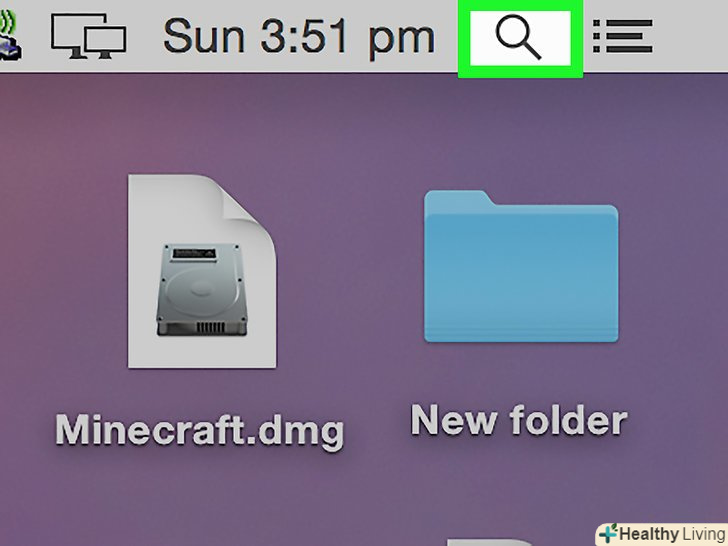Select the Minecraft.dmg disk image icon

tap(202, 271)
